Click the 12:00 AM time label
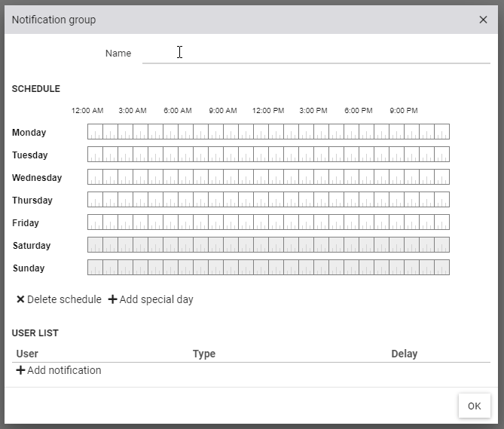 tap(87, 111)
